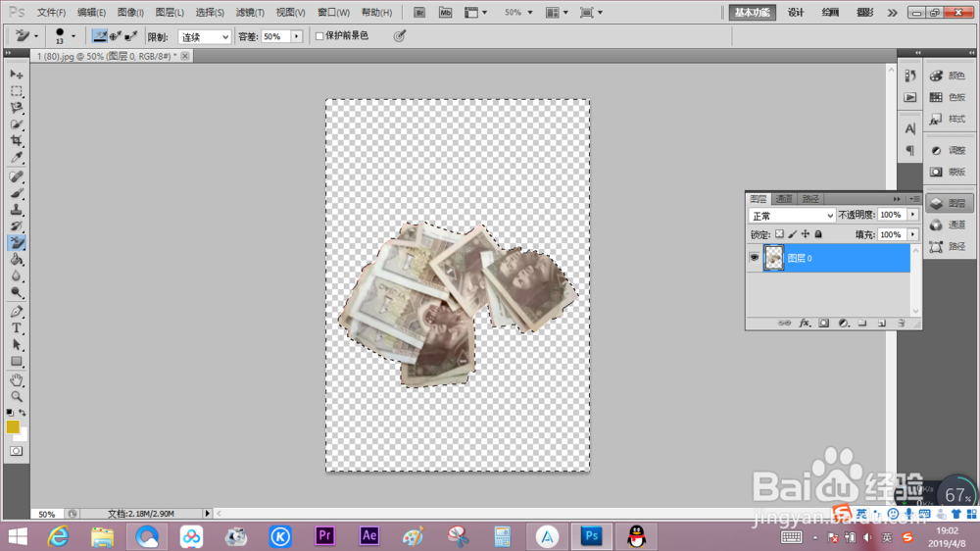Select the Background Eraser tool in toolbox
Screen dimensions: 980x551
click(17, 243)
